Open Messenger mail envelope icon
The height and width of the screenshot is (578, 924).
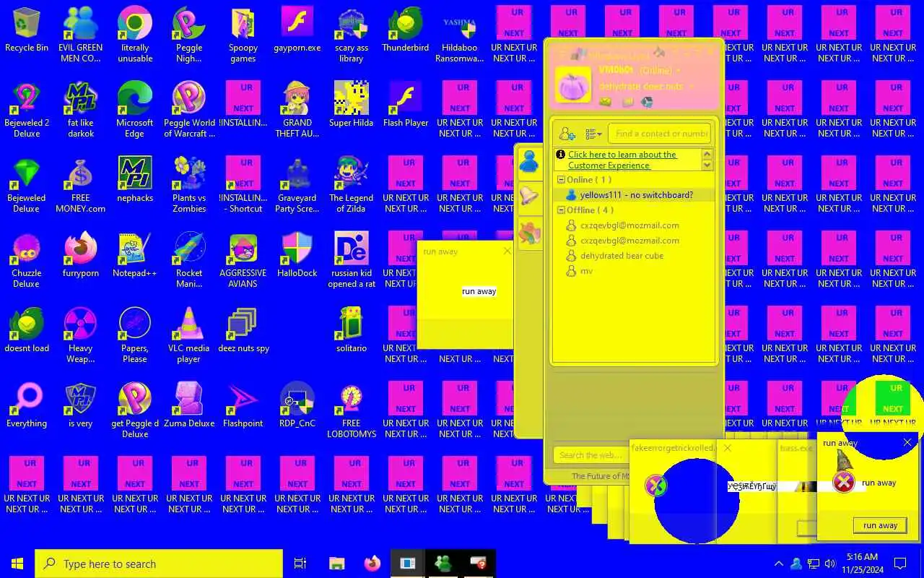(x=606, y=103)
